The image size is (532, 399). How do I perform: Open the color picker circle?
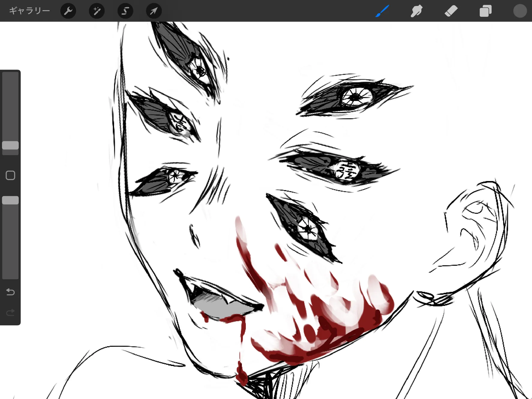coord(520,11)
